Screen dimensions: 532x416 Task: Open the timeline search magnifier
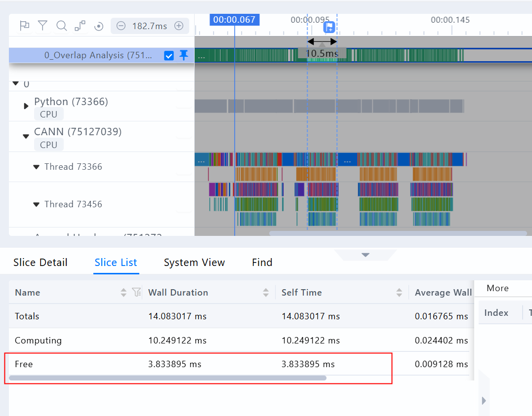pyautogui.click(x=61, y=26)
